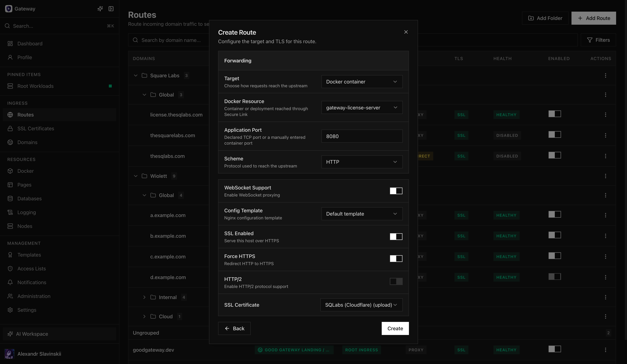Toggle Force HTTPS switch
This screenshot has width=627, height=364.
coord(396,259)
